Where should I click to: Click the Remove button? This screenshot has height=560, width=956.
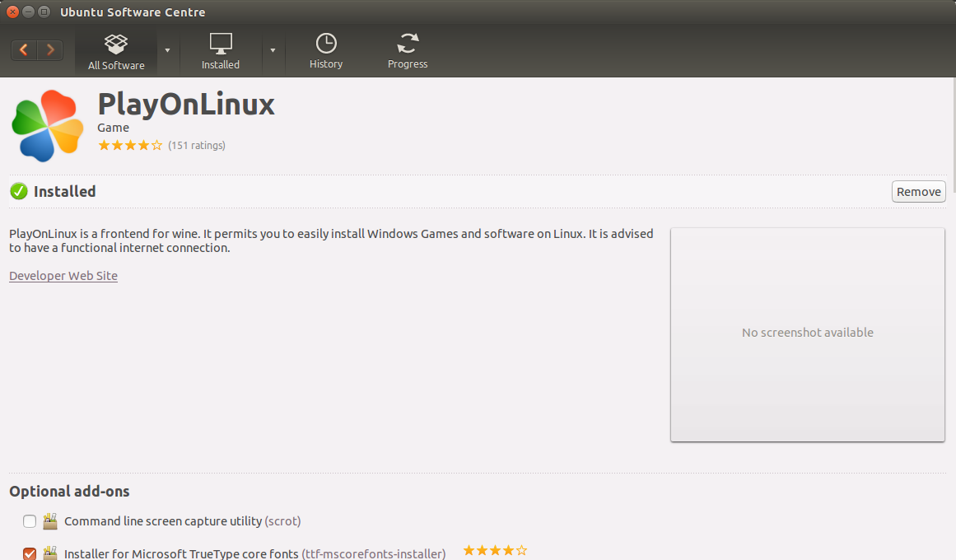pos(918,192)
